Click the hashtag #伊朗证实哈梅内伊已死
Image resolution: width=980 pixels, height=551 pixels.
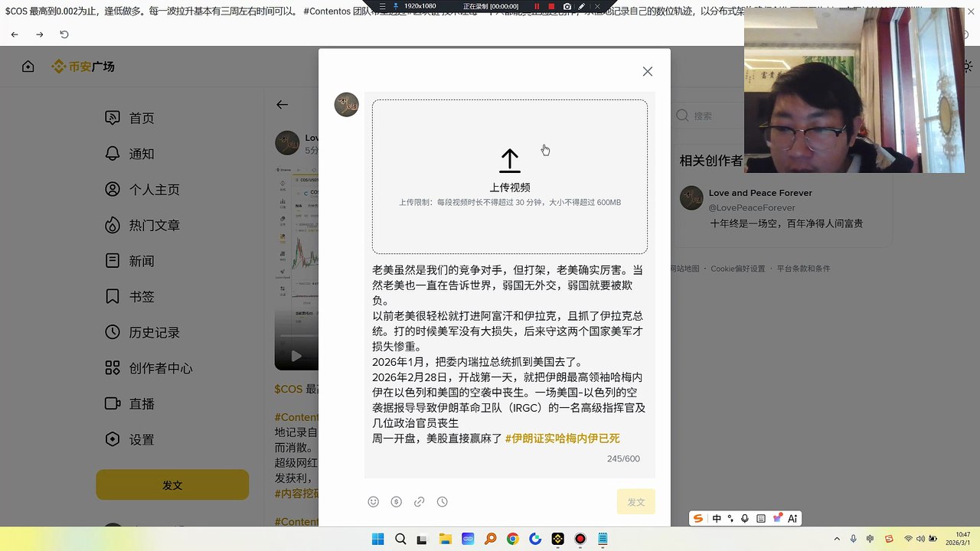click(563, 439)
